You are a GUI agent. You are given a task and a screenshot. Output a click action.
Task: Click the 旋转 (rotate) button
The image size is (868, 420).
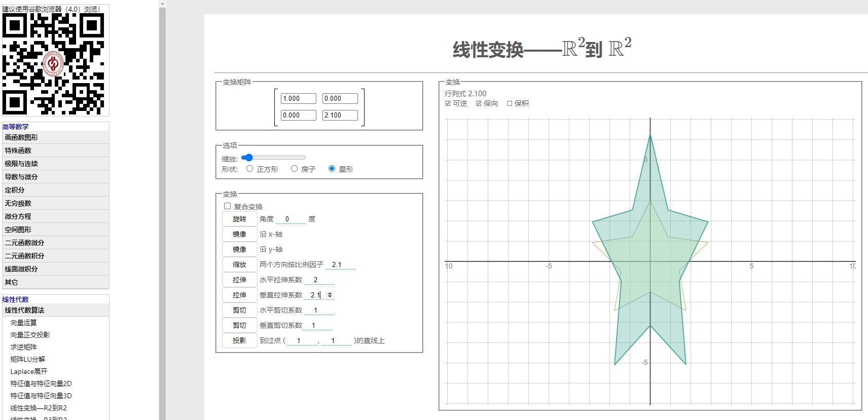point(239,219)
